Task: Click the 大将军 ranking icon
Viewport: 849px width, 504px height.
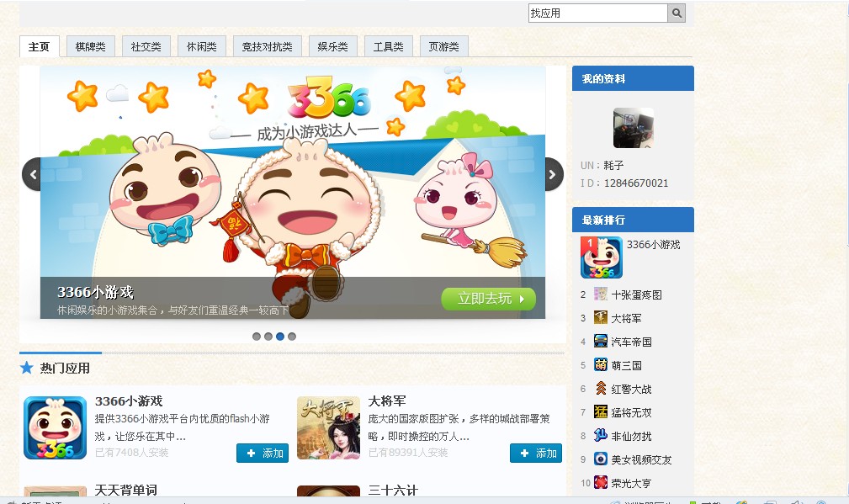Action: pyautogui.click(x=601, y=318)
